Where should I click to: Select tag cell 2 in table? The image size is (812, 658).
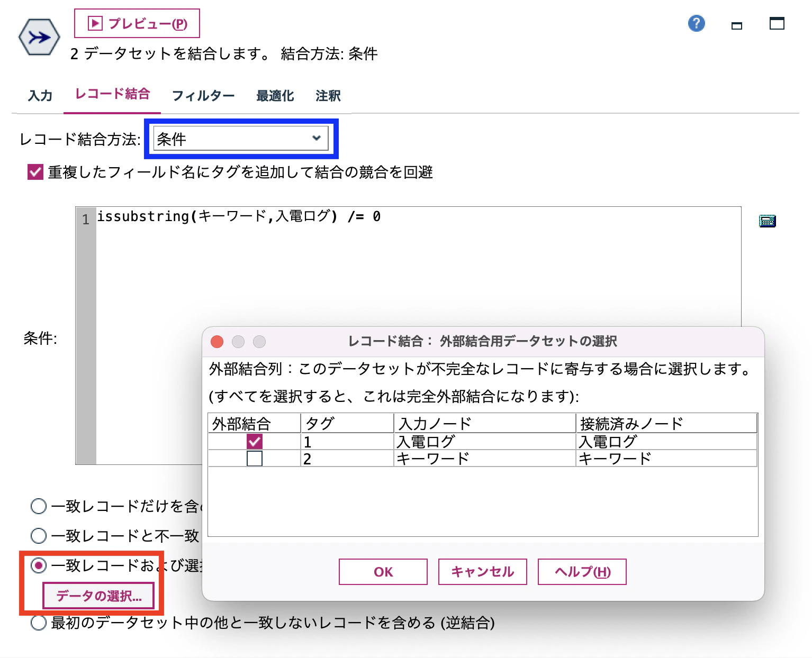point(347,459)
